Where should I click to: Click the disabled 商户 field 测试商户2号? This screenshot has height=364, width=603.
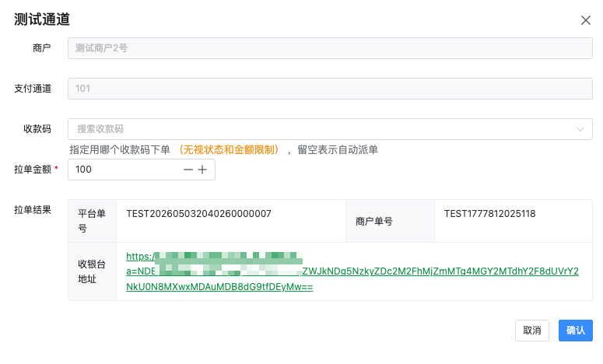[330, 48]
